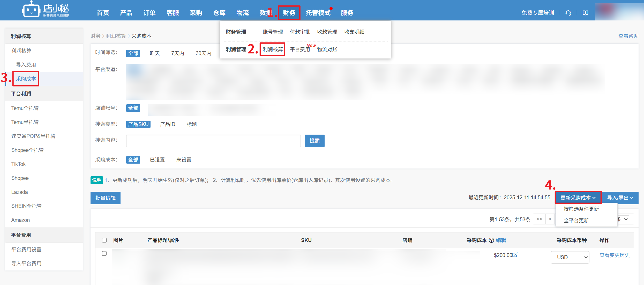Open 查看变更历史 link
The width and height of the screenshot is (644, 285).
click(615, 255)
